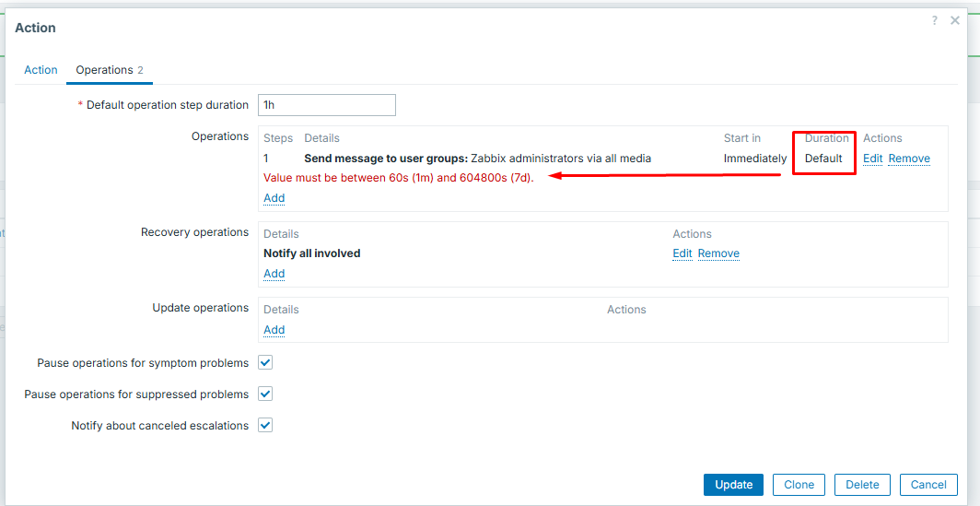Screen dimensions: 980x506
Task: Disable Notify about canceled escalations
Action: (265, 425)
